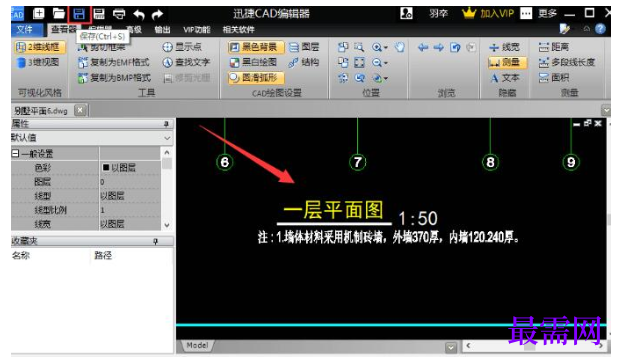Toggle 线宽 line width display
This screenshot has width=620, height=362.
pyautogui.click(x=504, y=47)
